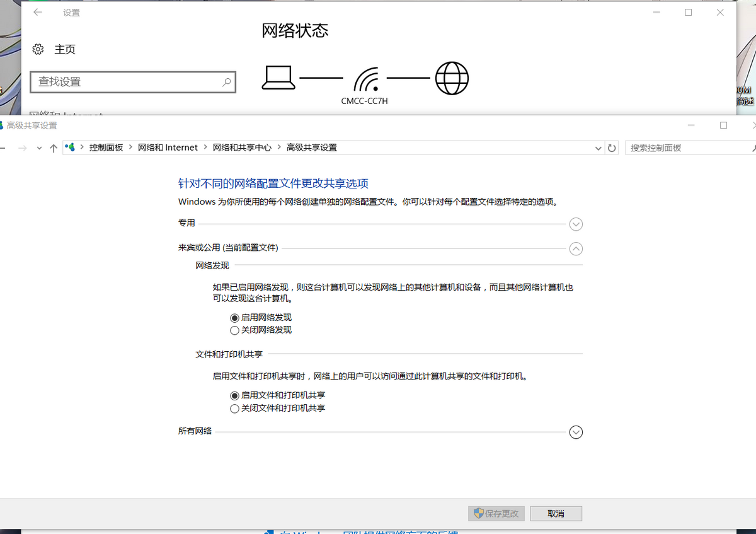Click the laptop icon in network diagram

pos(278,77)
